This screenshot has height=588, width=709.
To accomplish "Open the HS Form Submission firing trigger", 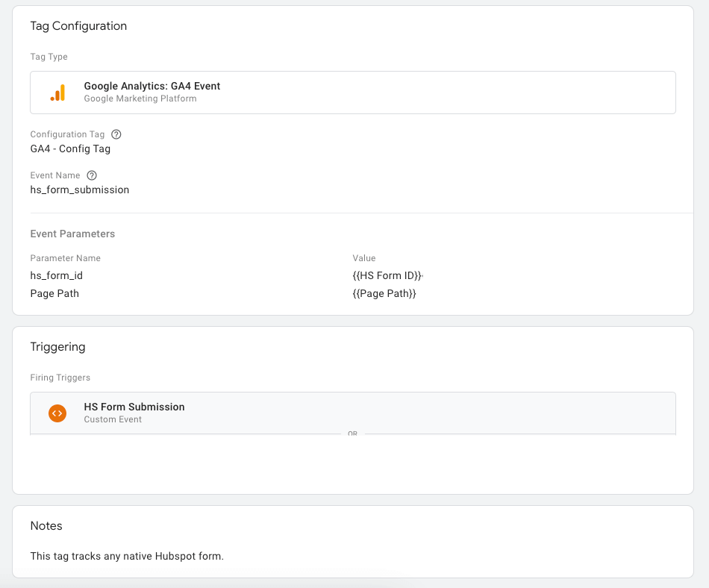I will 134,407.
